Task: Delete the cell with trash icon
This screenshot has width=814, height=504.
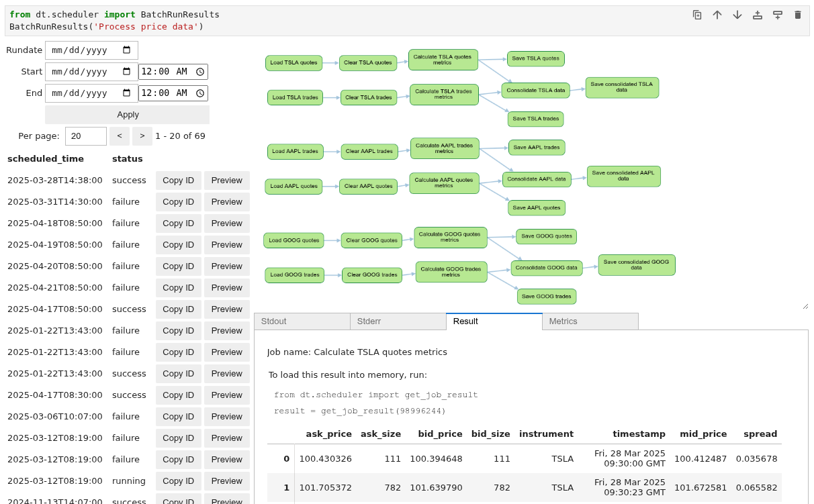Action: click(x=798, y=15)
